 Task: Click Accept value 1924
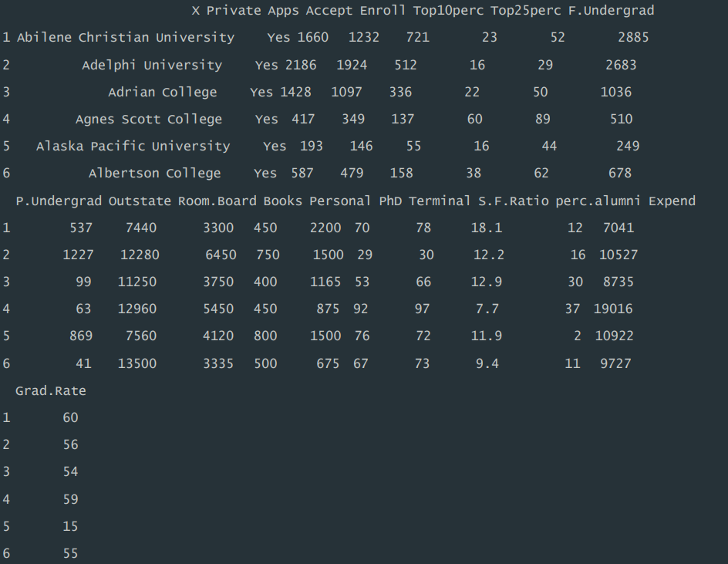(352, 65)
